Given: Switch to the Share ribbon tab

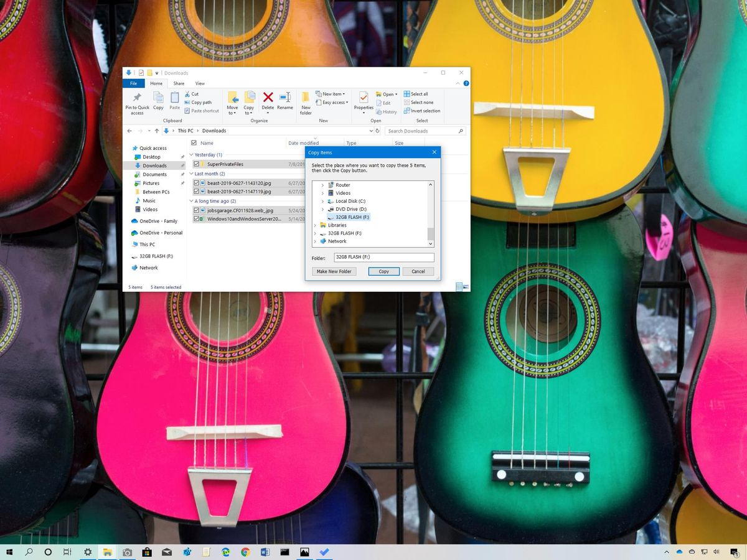Looking at the screenshot, I should click(x=179, y=83).
